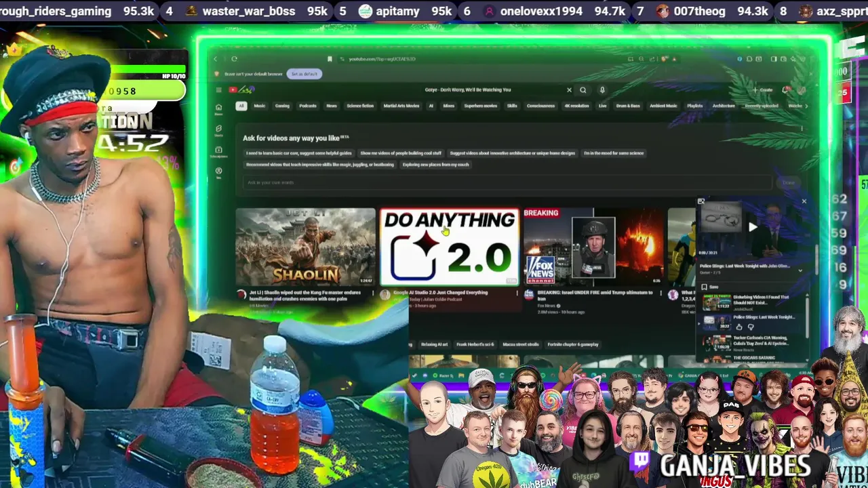868x488 pixels.
Task: Select the 'Fortnite chapter 6 gameplay' chip
Action: pos(573,344)
